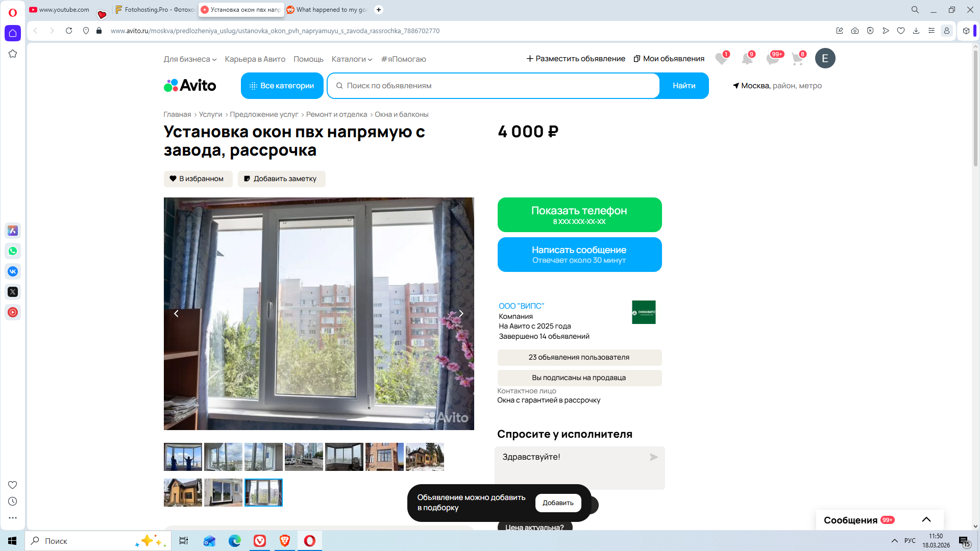
Task: Click the 'Показать телефон' button
Action: tap(579, 215)
